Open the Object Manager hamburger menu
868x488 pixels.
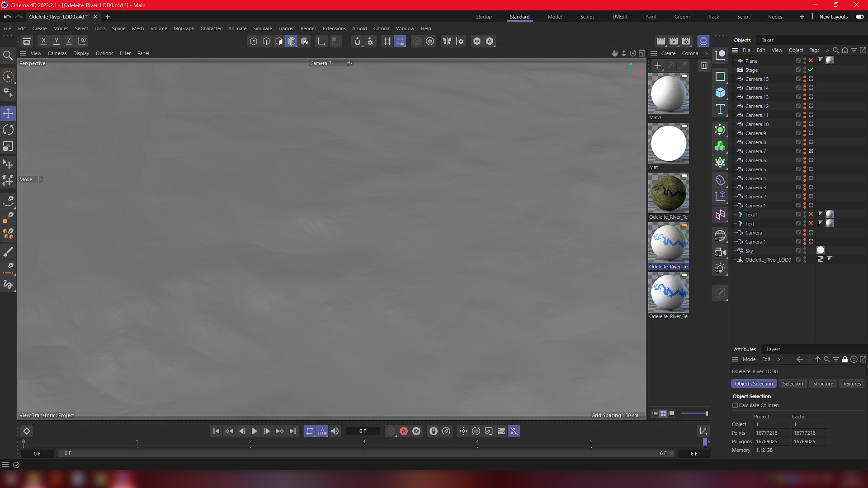click(735, 50)
